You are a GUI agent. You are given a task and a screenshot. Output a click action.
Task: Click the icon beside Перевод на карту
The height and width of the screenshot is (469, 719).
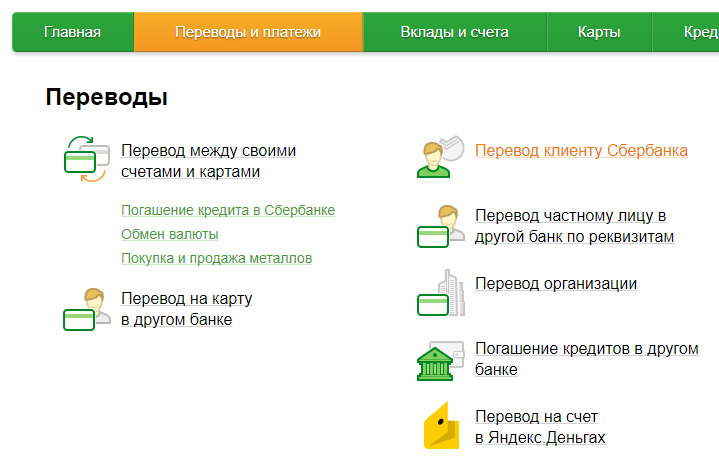(87, 309)
